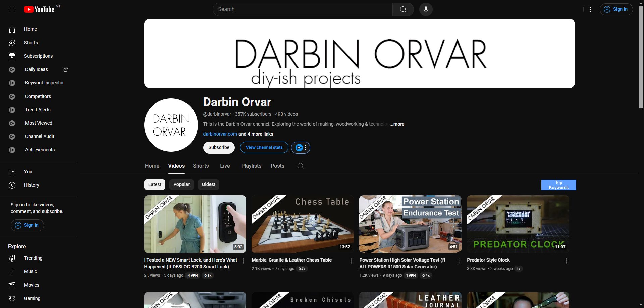Open the Power Station Endurance Test thumbnail
The width and height of the screenshot is (644, 308).
click(410, 224)
